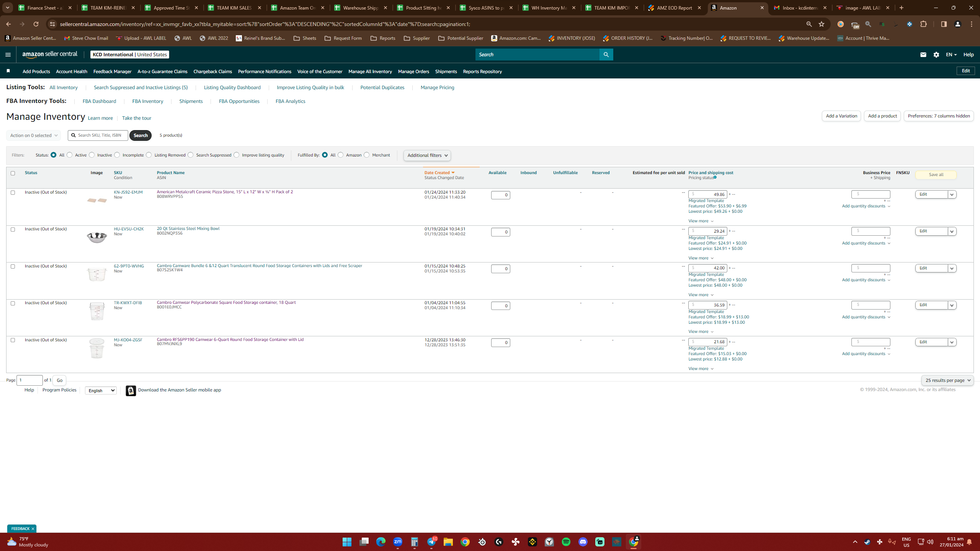The height and width of the screenshot is (551, 980).
Task: Open File Explorer from the taskbar
Action: pyautogui.click(x=448, y=542)
